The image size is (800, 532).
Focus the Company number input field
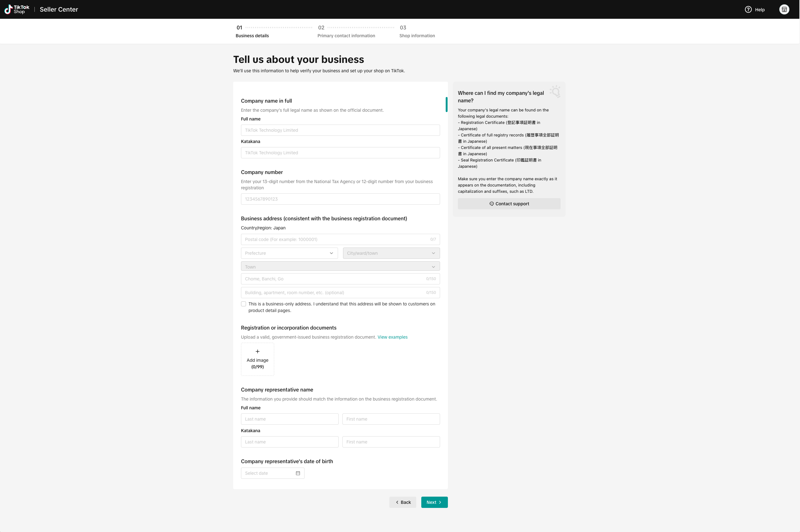point(340,199)
